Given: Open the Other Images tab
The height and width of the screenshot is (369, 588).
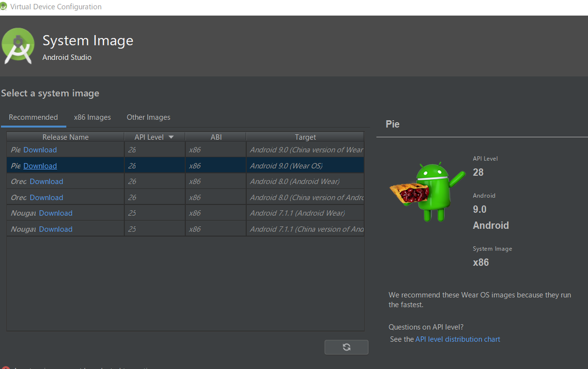Looking at the screenshot, I should point(148,117).
